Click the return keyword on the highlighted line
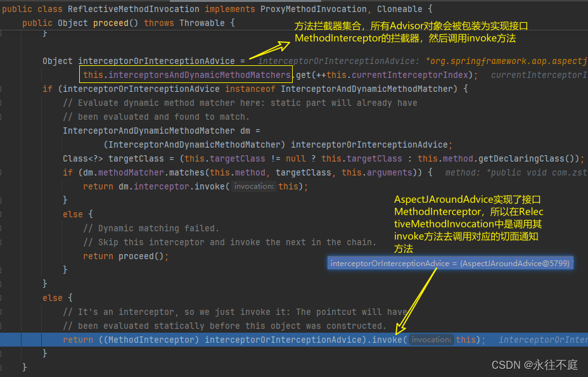Viewport: 588px width, 377px height. (x=78, y=340)
